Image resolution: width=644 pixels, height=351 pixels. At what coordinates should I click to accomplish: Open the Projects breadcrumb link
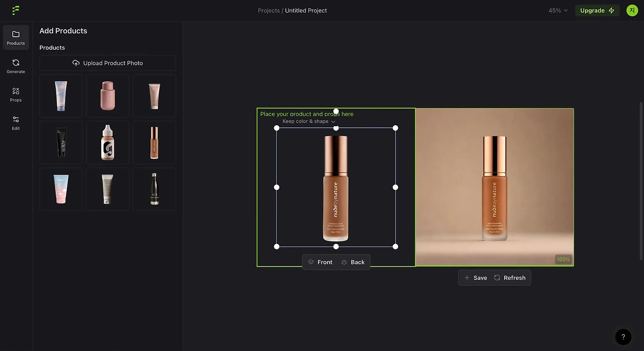click(x=269, y=11)
